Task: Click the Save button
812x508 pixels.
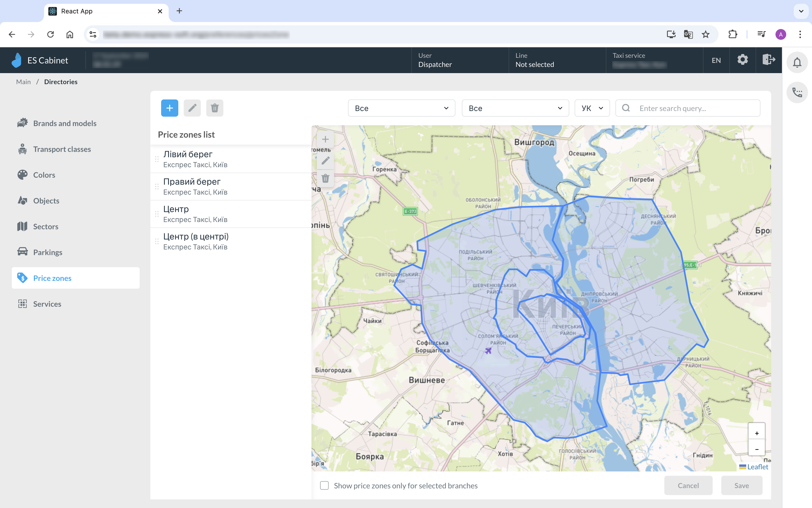Action: (x=742, y=485)
